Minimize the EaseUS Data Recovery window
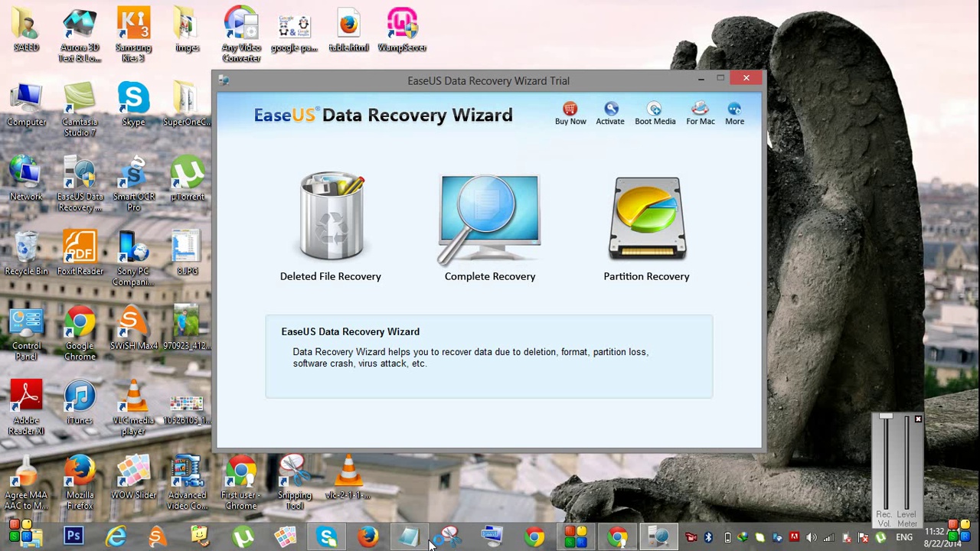This screenshot has width=980, height=551. click(701, 78)
